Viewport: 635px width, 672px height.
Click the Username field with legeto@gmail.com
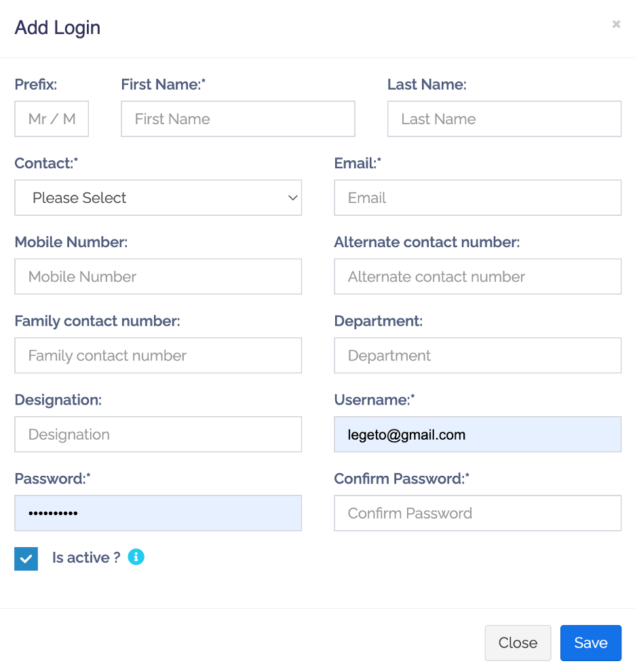click(x=478, y=434)
